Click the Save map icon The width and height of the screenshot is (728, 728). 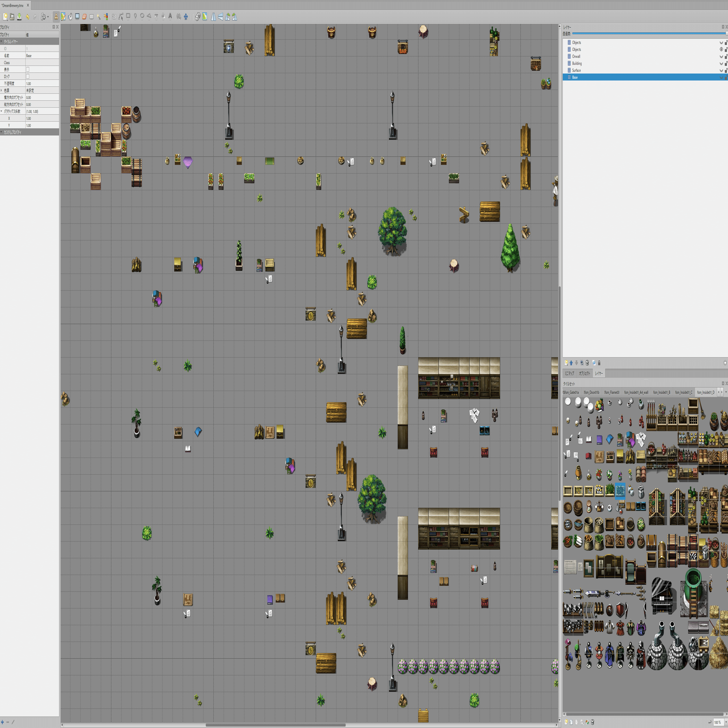coord(19,17)
